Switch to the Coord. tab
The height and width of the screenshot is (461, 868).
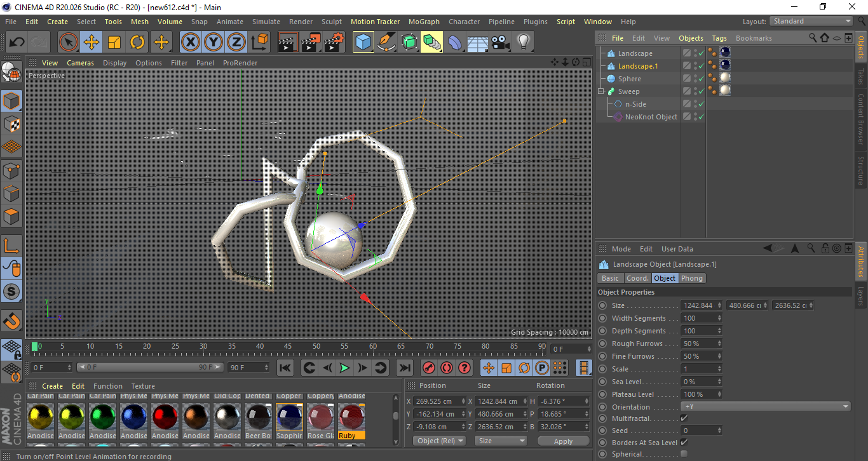637,278
